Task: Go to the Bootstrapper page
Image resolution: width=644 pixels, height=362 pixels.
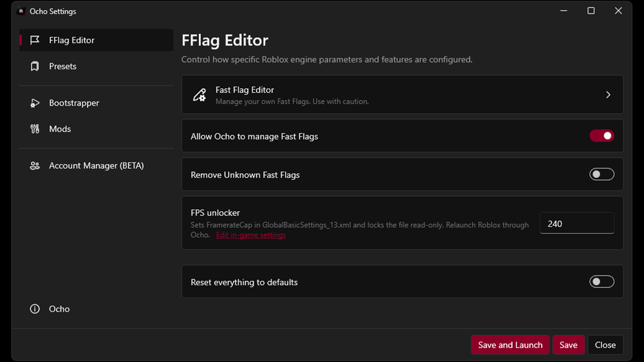Action: [x=96, y=103]
